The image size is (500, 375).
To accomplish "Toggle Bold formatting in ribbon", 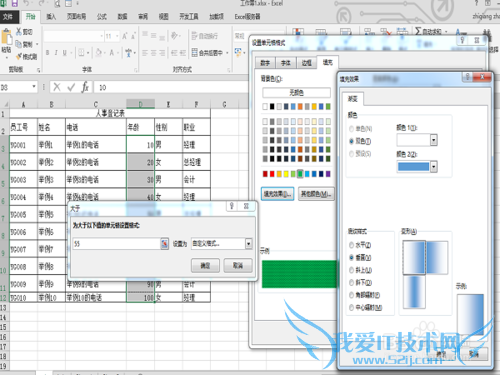I will coord(47,53).
